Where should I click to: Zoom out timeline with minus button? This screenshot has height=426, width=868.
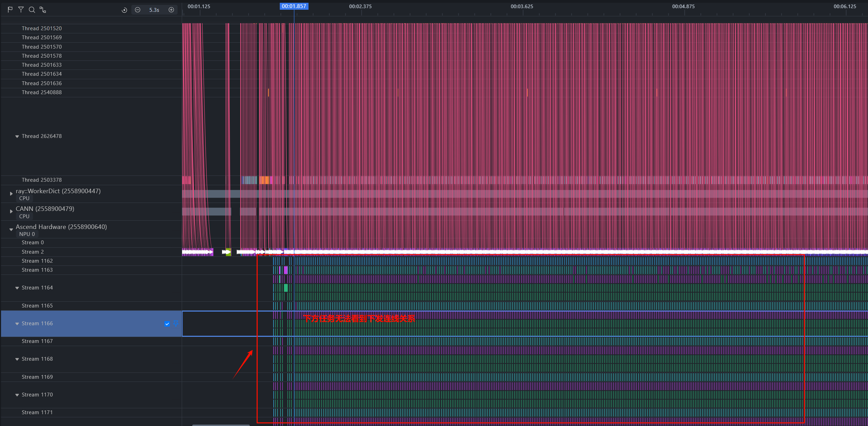[138, 10]
